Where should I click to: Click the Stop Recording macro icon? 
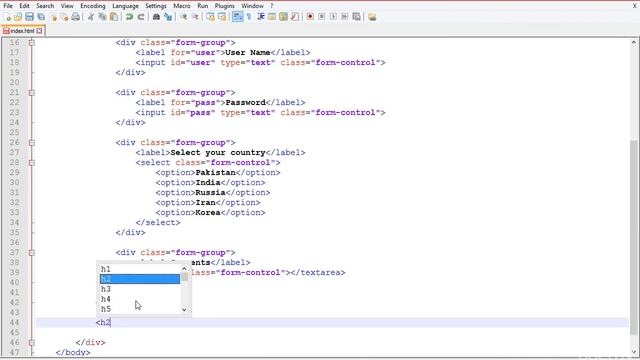point(322,17)
